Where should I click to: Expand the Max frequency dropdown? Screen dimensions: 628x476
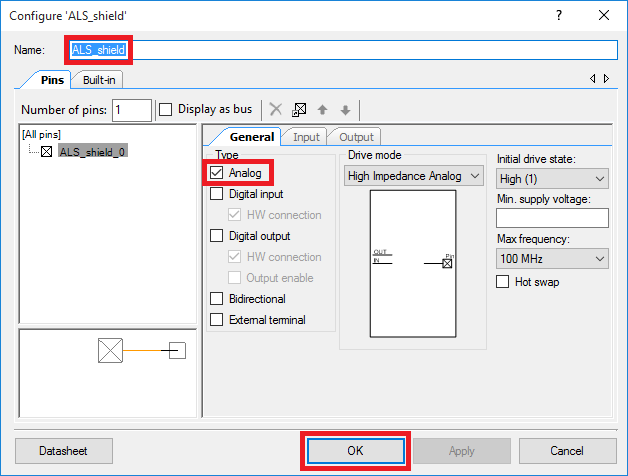[x=552, y=259]
